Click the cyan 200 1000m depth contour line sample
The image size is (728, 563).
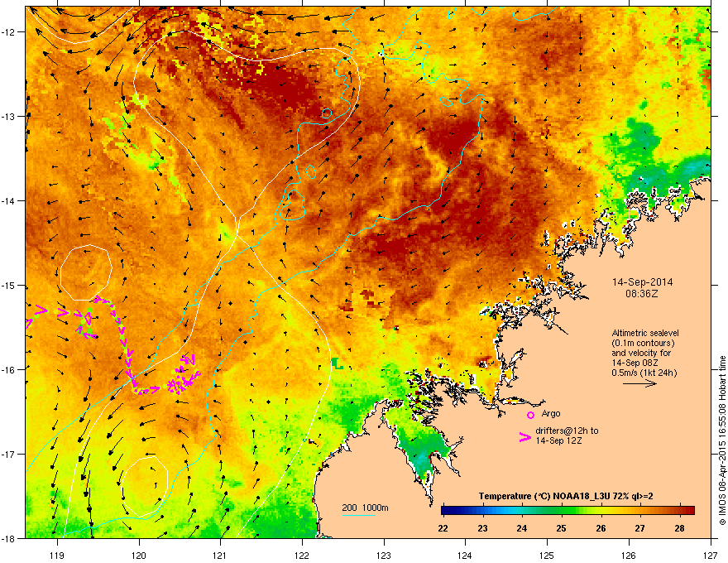pos(359,515)
